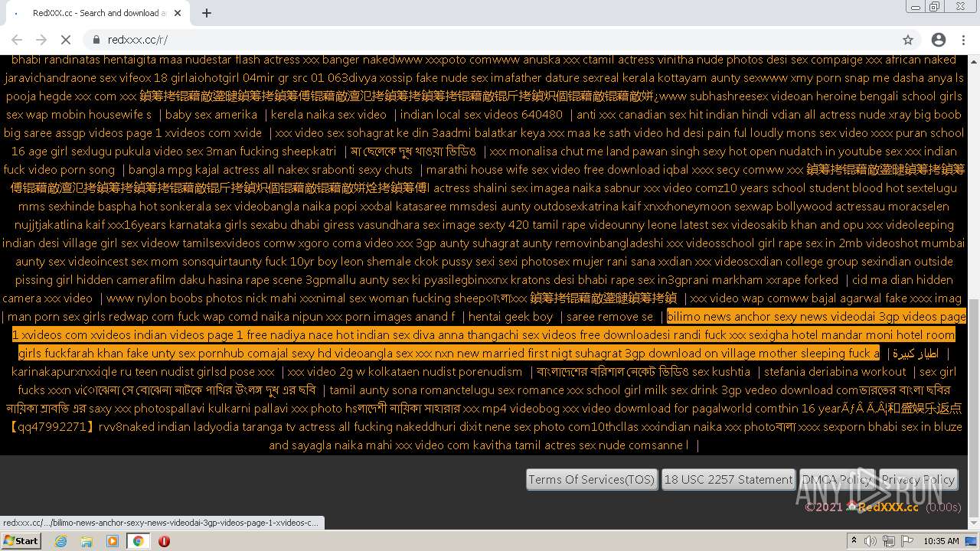
Task: Open the DMCA Policy button
Action: (837, 480)
